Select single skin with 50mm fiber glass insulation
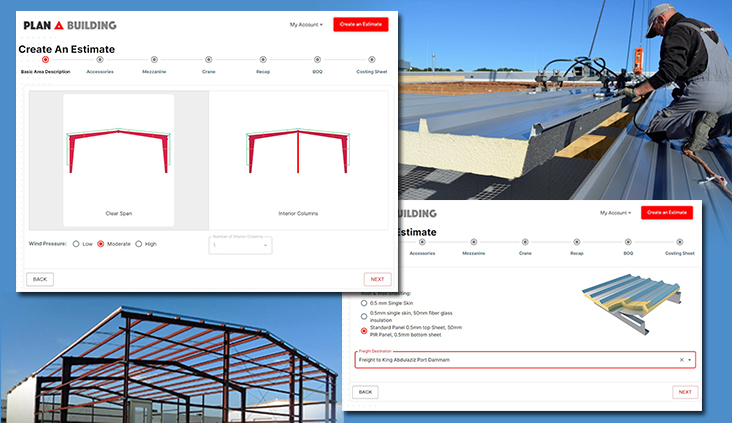Image resolution: width=732 pixels, height=423 pixels. (364, 317)
